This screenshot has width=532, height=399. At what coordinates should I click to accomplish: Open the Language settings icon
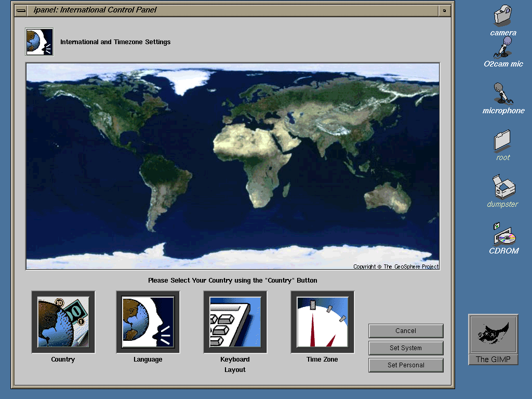tap(148, 322)
